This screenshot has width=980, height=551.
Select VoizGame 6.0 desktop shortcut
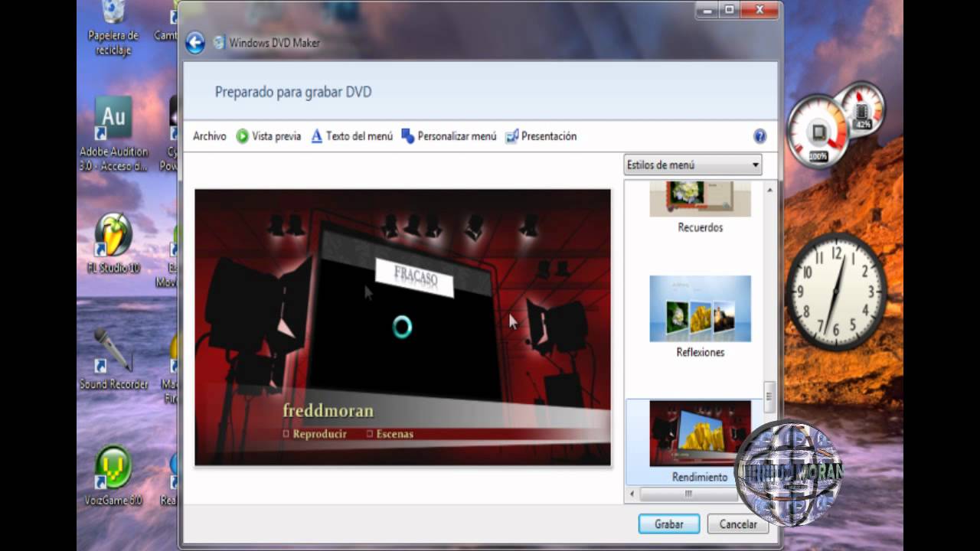pos(113,476)
